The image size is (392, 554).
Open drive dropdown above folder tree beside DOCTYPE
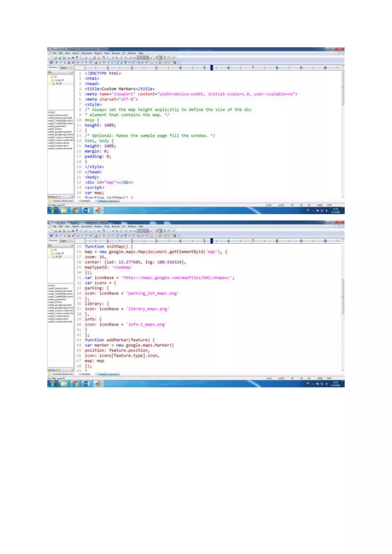click(72, 72)
